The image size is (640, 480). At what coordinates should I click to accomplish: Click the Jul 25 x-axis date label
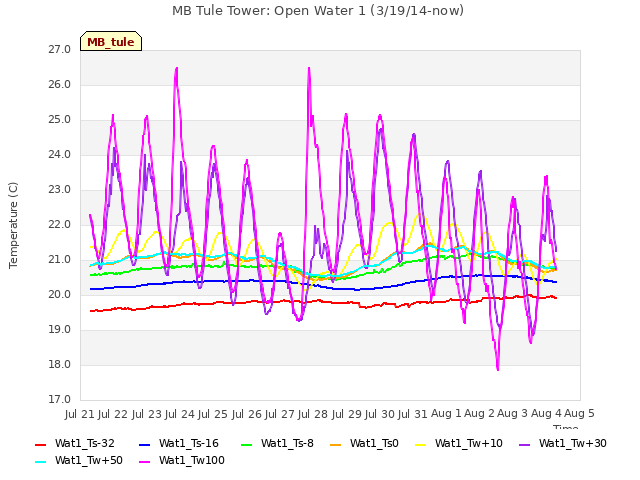(213, 414)
